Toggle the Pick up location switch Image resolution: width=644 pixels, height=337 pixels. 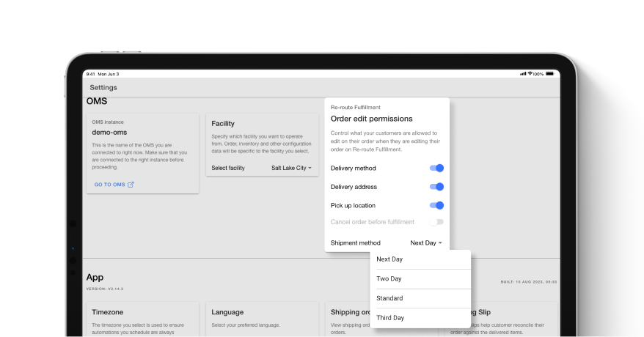[x=436, y=206]
